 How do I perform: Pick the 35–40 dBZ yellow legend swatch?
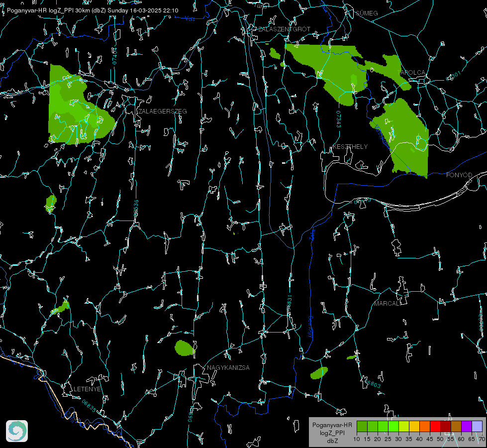pyautogui.click(x=414, y=426)
